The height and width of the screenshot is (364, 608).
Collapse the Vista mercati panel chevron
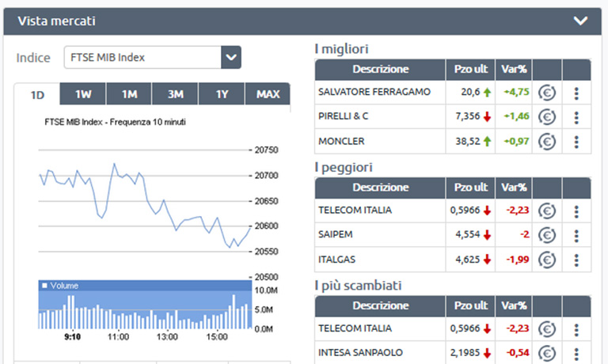click(580, 21)
